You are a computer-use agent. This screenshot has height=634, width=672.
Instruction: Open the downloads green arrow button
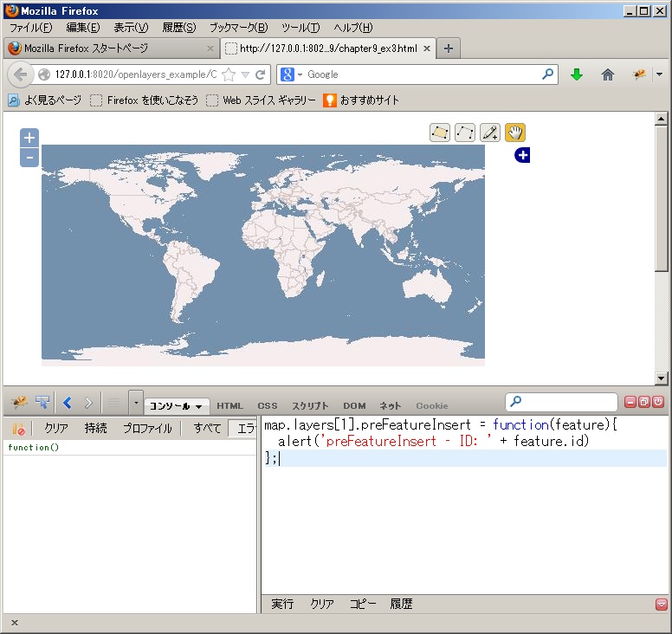(x=577, y=74)
